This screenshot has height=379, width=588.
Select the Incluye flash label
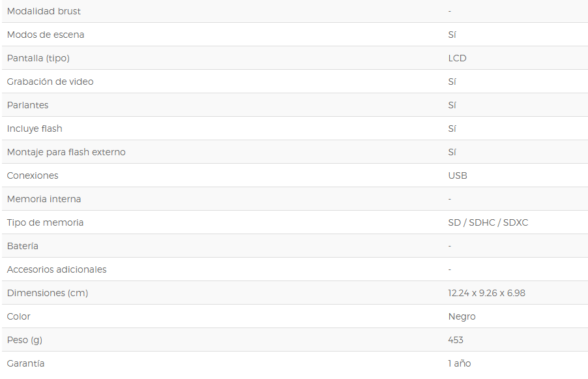(35, 129)
